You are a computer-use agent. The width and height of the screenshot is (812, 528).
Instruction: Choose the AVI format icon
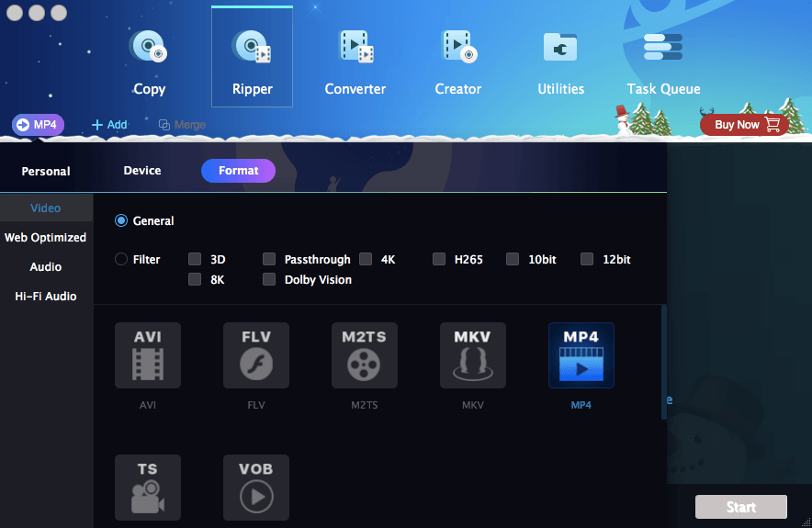click(148, 355)
